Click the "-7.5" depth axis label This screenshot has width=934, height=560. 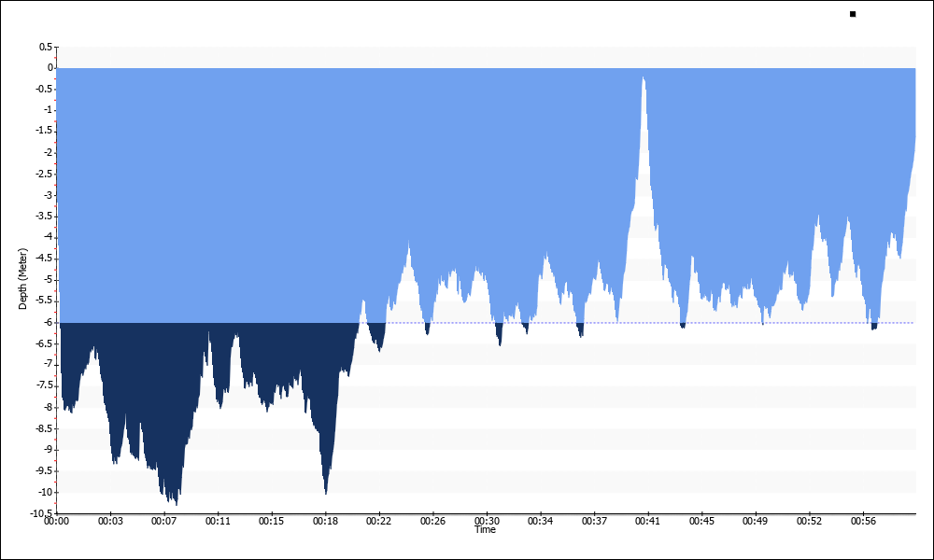pos(45,386)
